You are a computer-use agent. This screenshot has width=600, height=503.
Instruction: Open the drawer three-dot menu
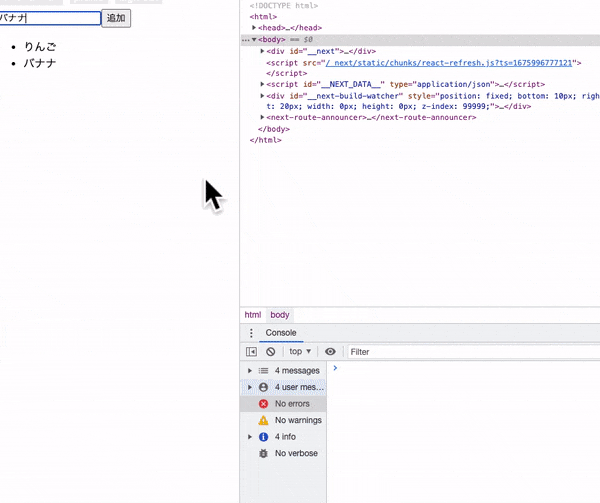[251, 333]
